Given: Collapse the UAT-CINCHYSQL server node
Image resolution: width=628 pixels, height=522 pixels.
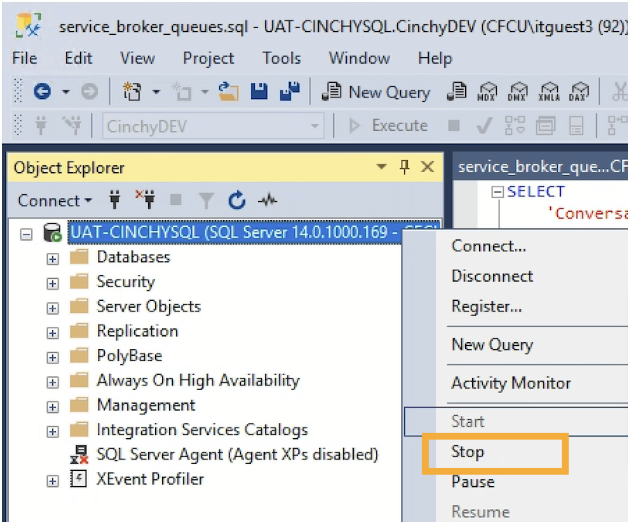Looking at the screenshot, I should click(26, 234).
